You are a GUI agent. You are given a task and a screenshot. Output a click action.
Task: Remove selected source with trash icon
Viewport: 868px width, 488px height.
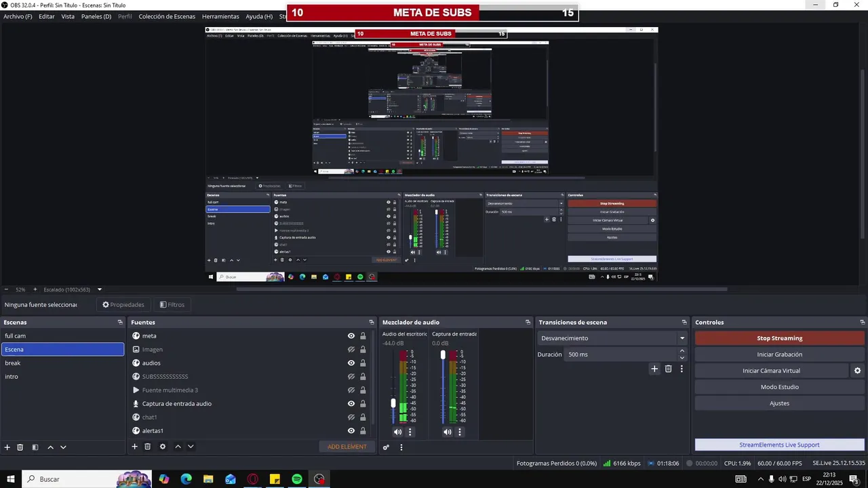pyautogui.click(x=147, y=447)
